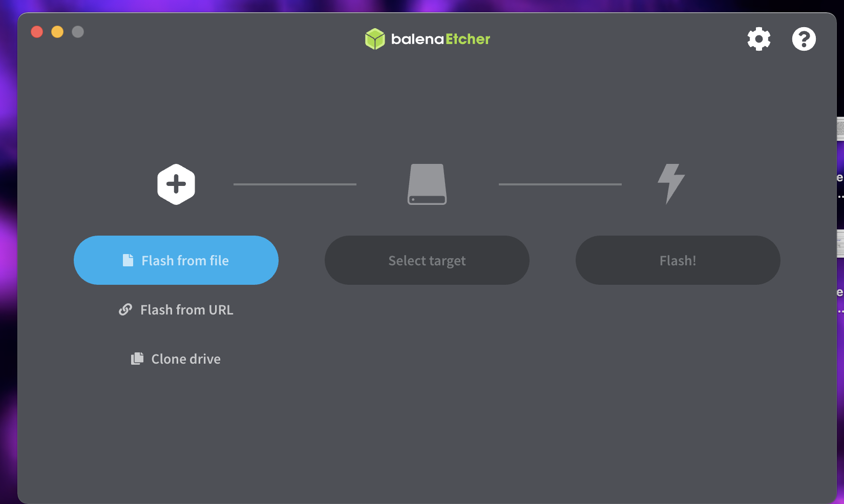Click the copy icon beside Clone drive

137,359
